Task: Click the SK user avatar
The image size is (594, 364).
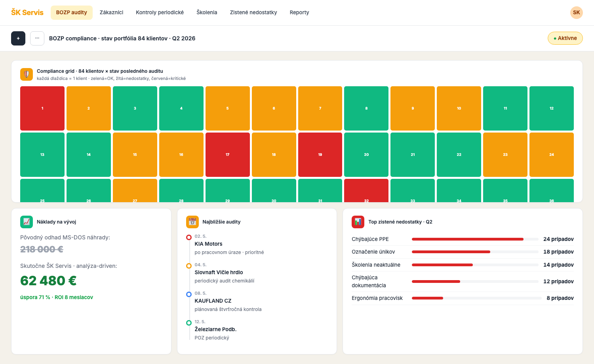Action: [577, 13]
